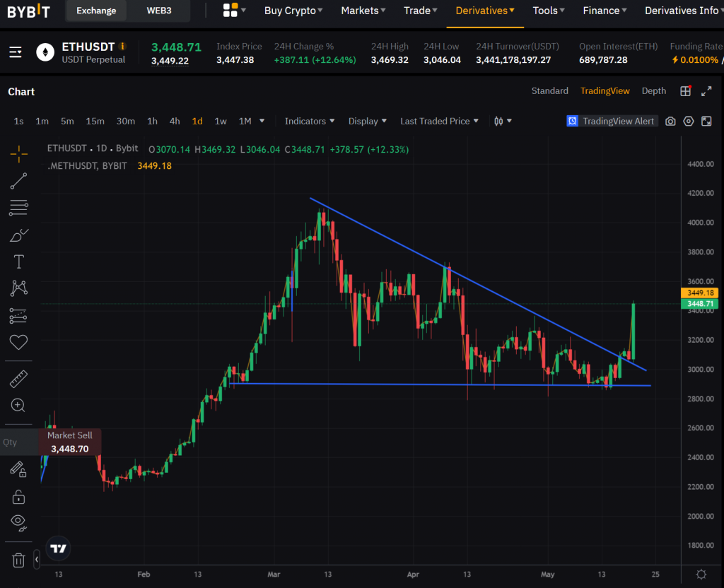Click the Ethereum coin logo
The width and height of the screenshot is (724, 588).
pyautogui.click(x=45, y=52)
